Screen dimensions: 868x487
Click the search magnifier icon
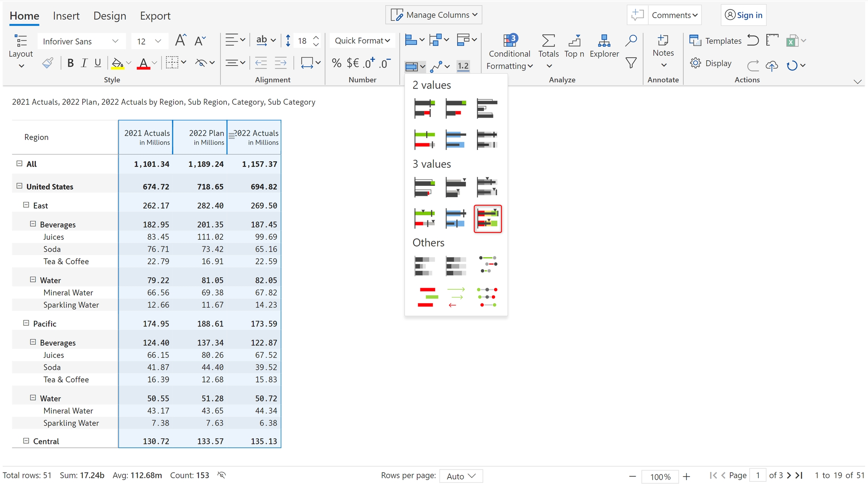(x=631, y=40)
